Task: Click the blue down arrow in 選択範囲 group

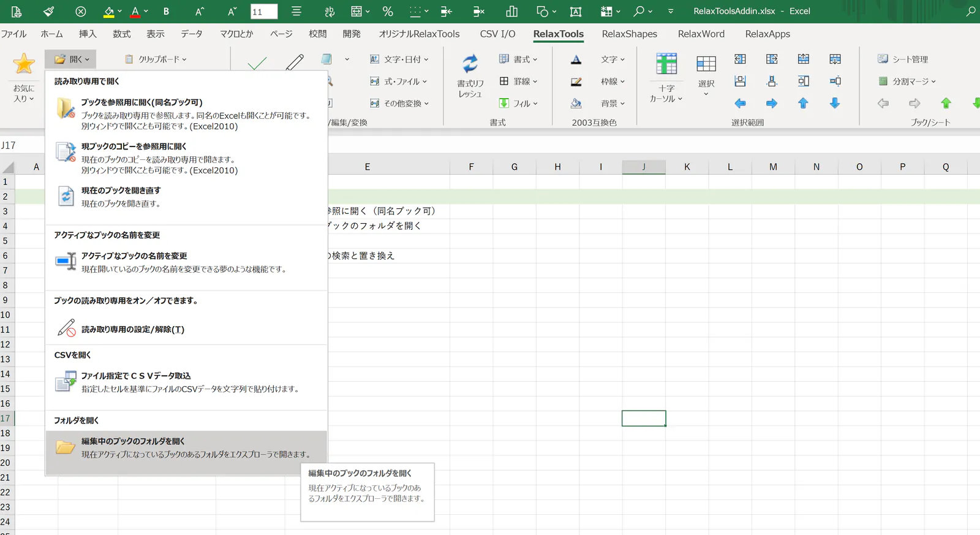Action: pos(835,104)
